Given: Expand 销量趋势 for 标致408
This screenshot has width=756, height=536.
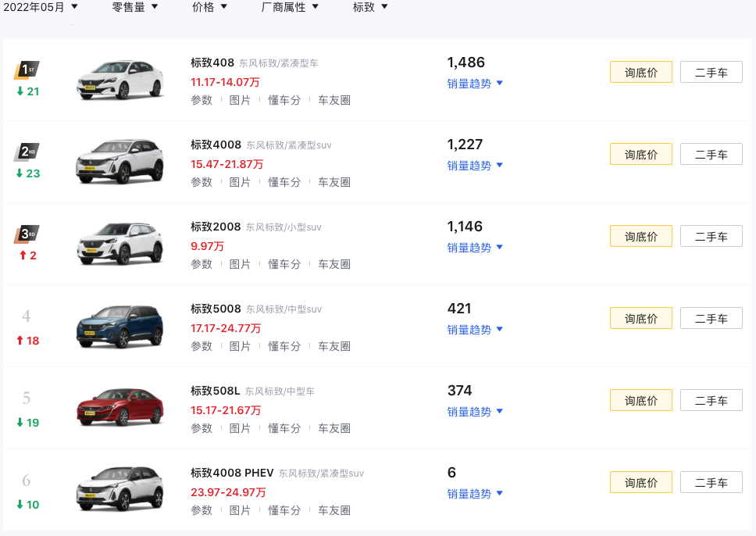Looking at the screenshot, I should [475, 84].
